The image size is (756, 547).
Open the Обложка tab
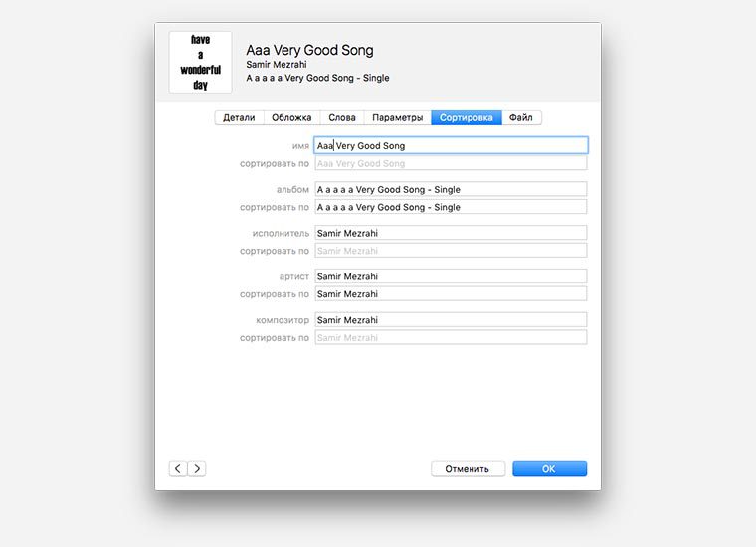click(x=291, y=117)
